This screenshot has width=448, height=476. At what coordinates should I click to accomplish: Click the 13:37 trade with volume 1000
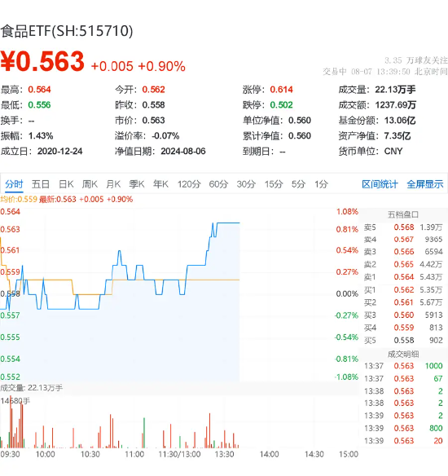tap(403, 366)
